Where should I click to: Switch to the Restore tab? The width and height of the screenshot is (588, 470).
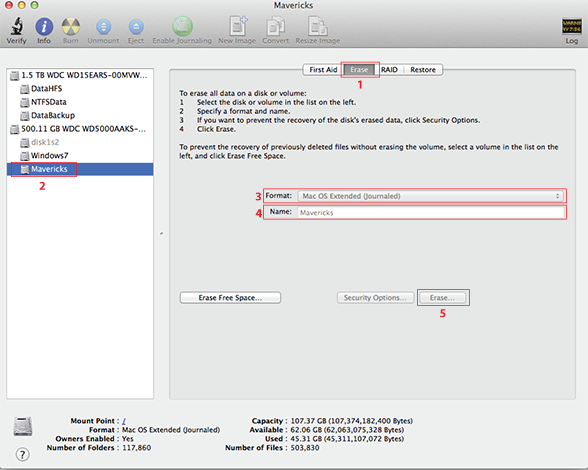pyautogui.click(x=423, y=70)
